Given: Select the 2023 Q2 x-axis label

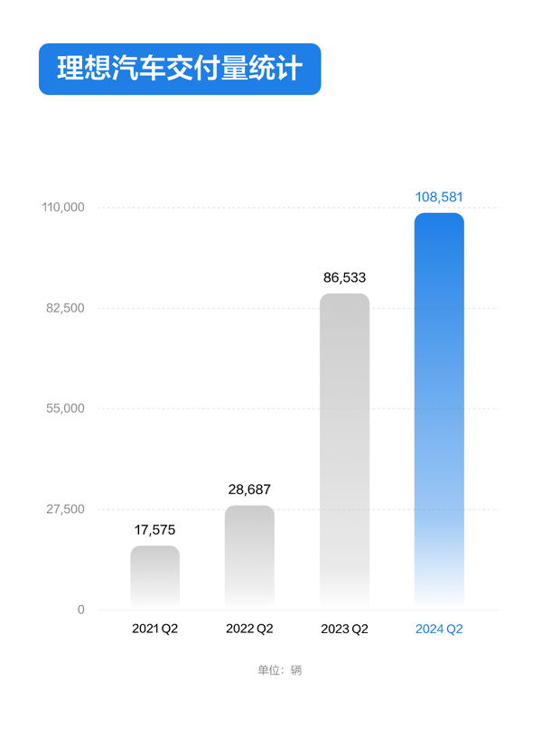Looking at the screenshot, I should point(344,629).
